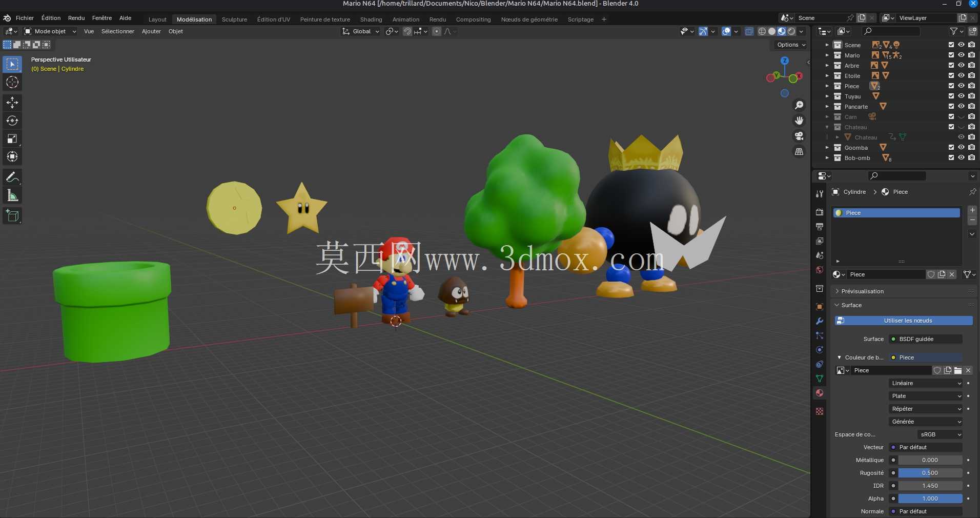980x518 pixels.
Task: Select the Transform tool
Action: [x=12, y=156]
